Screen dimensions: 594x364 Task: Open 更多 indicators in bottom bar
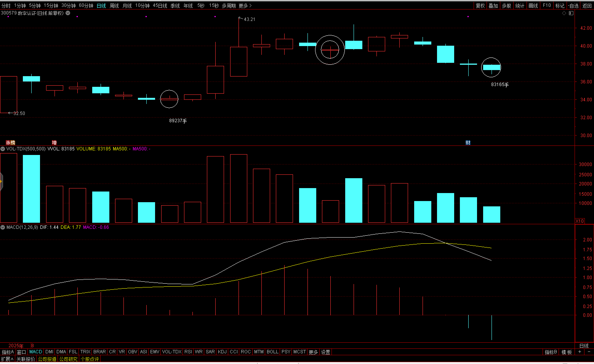tap(313, 352)
